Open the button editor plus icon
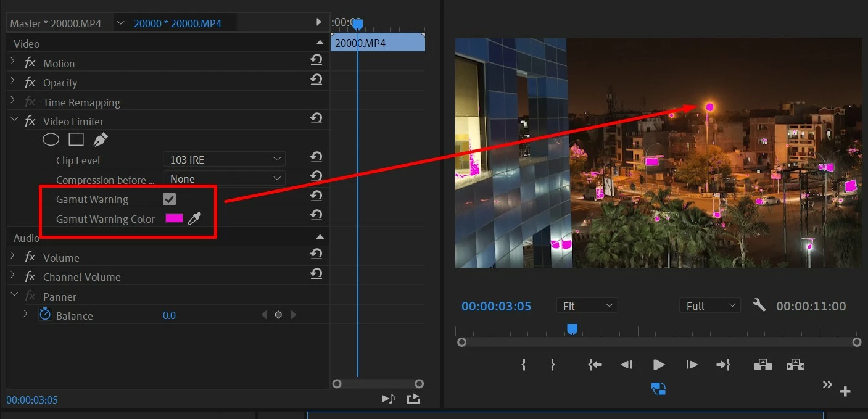This screenshot has height=419, width=868. pyautogui.click(x=845, y=391)
